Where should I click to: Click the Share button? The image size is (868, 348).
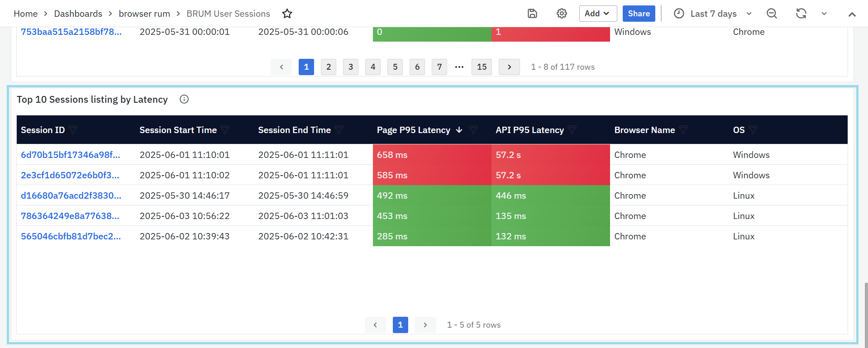[x=639, y=14]
